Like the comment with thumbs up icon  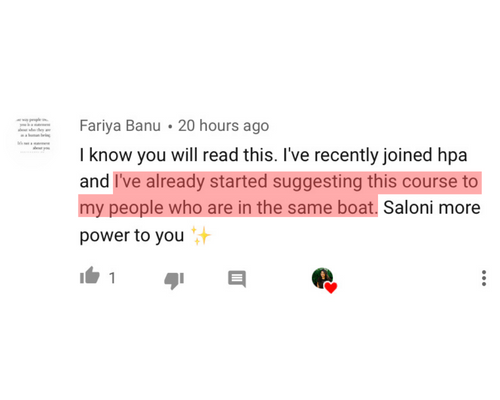pos(90,276)
